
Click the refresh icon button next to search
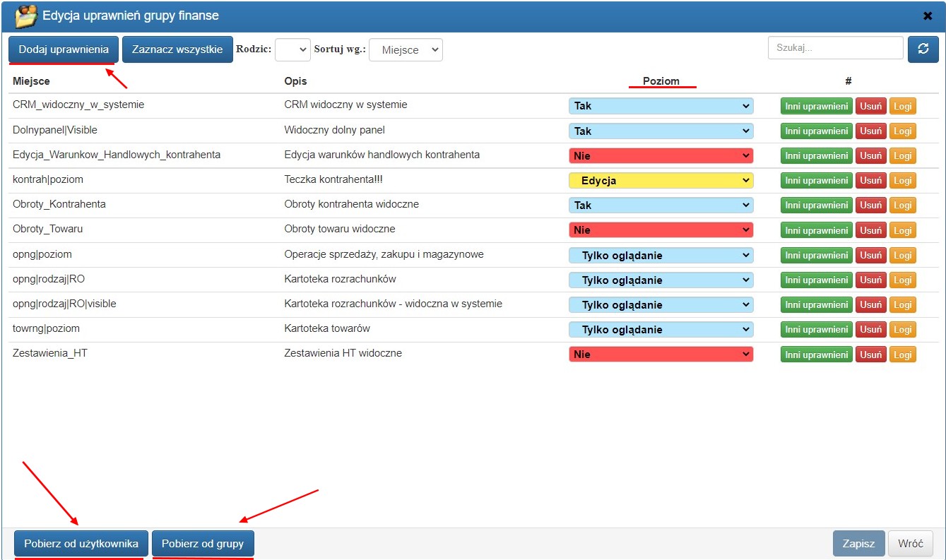point(923,49)
